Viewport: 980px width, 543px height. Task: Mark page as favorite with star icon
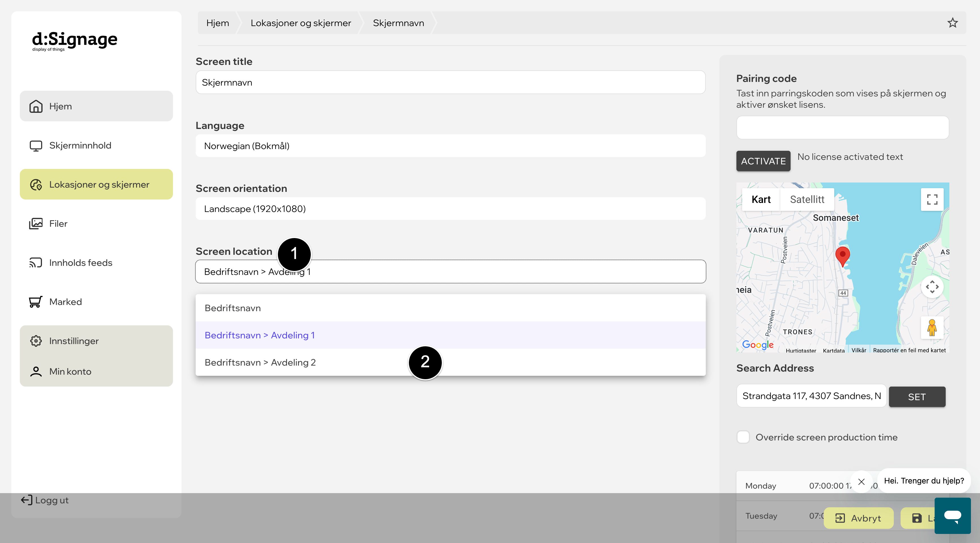click(952, 23)
